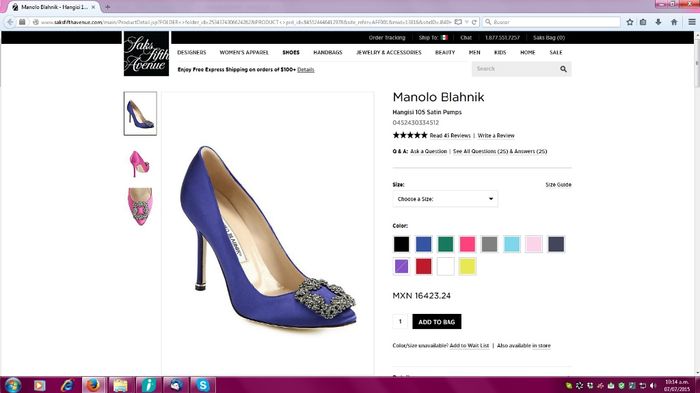700x393 pixels.
Task: Select the light blue color swatch
Action: (x=512, y=244)
